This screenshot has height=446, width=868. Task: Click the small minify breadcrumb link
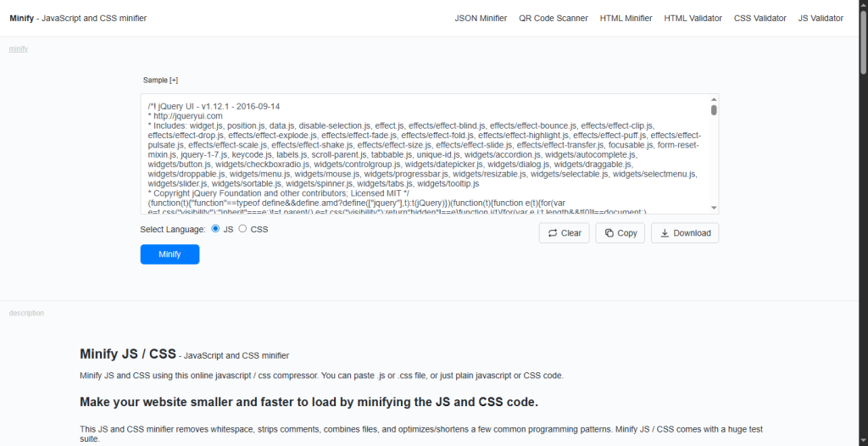19,49
